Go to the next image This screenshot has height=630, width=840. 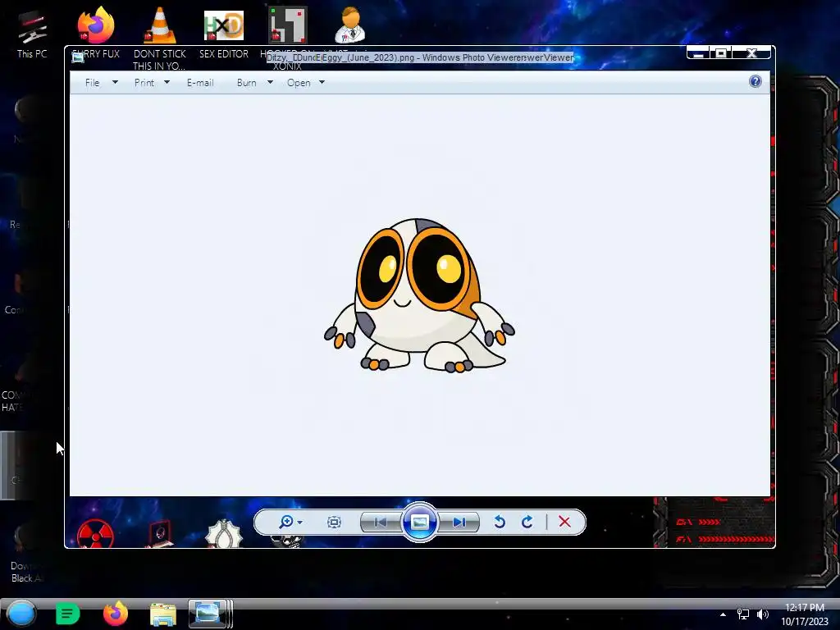point(459,523)
